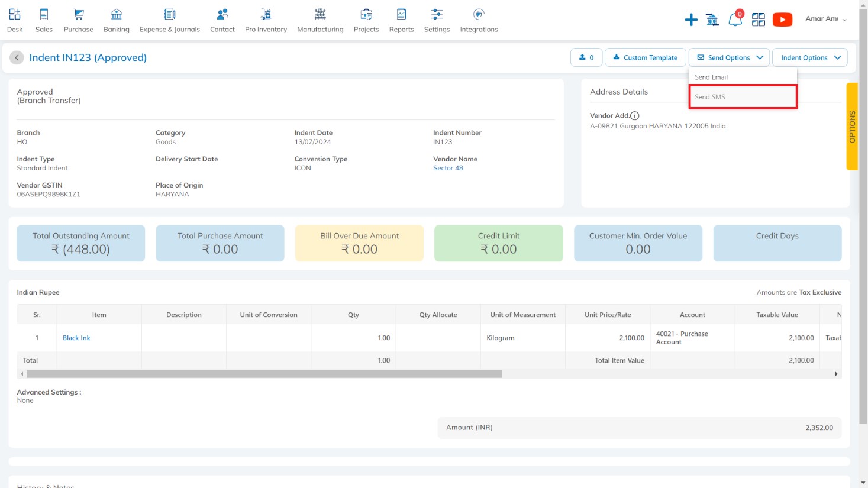Open the Reports module icon

click(401, 14)
